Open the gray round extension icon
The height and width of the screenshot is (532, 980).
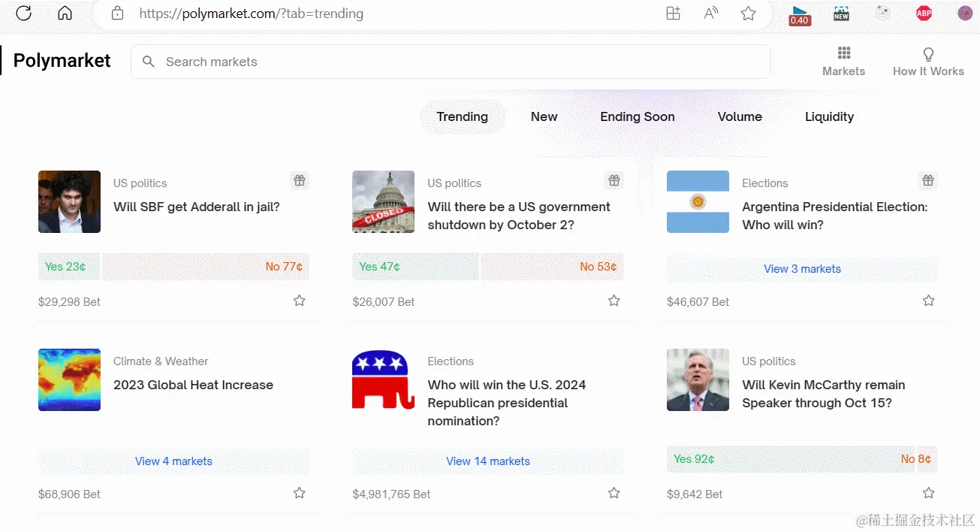tap(882, 13)
